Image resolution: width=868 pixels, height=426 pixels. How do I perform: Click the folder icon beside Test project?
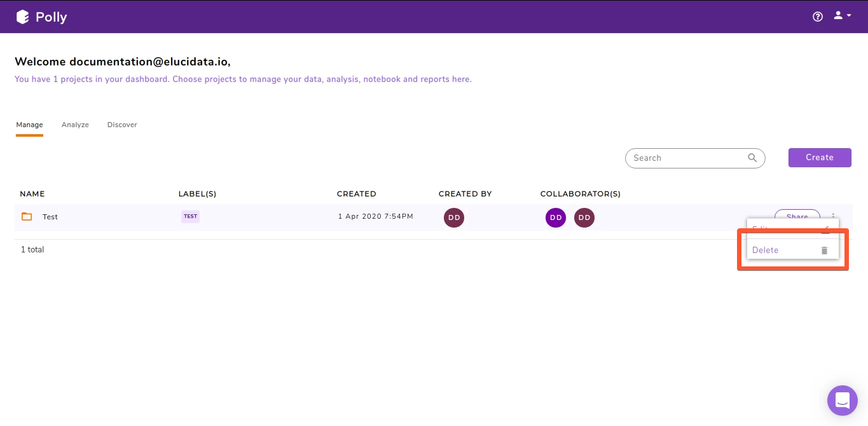point(26,216)
